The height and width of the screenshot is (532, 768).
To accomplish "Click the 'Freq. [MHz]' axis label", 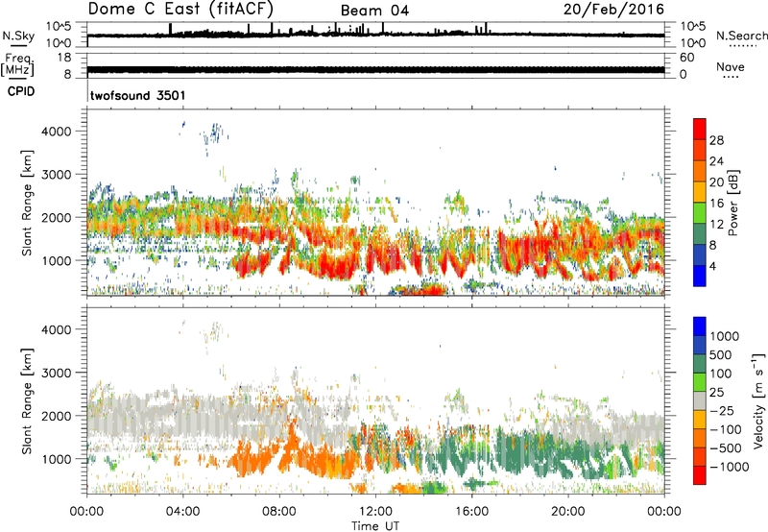I will click(x=17, y=64).
